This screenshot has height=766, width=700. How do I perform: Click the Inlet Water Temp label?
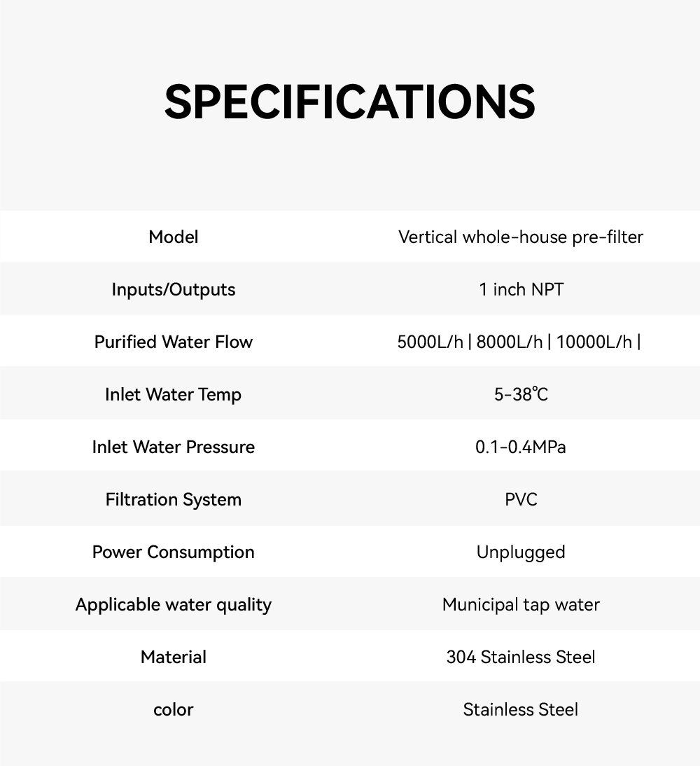(x=174, y=394)
